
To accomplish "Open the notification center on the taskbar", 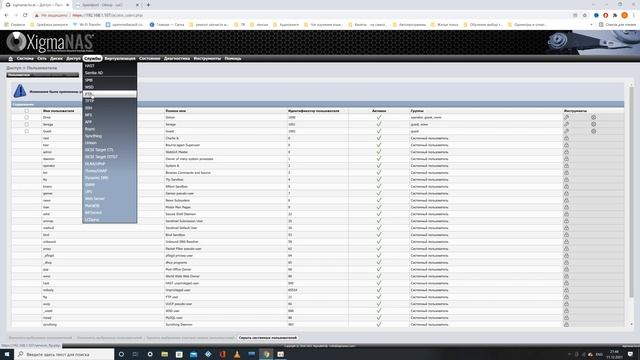I will [x=630, y=354].
